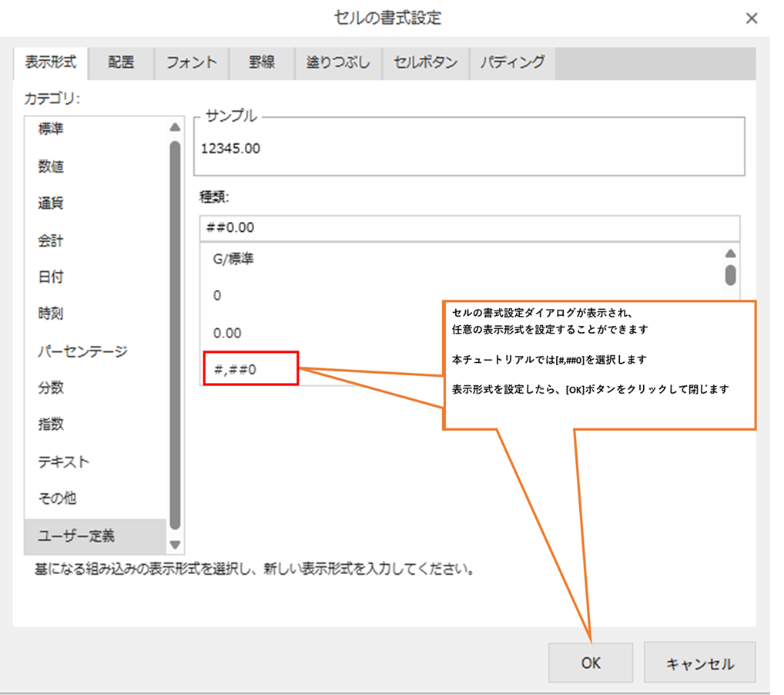
Task: Select the 罫線 tab
Action: pyautogui.click(x=262, y=63)
